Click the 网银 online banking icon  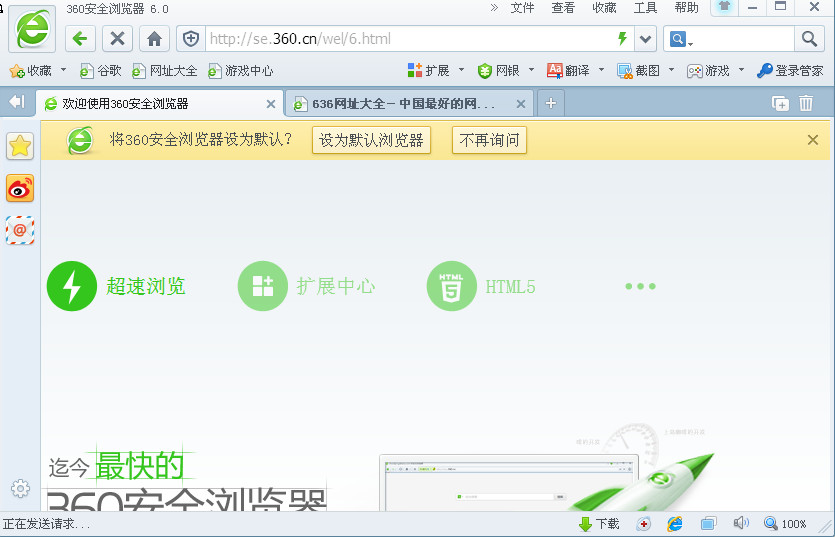pos(498,70)
